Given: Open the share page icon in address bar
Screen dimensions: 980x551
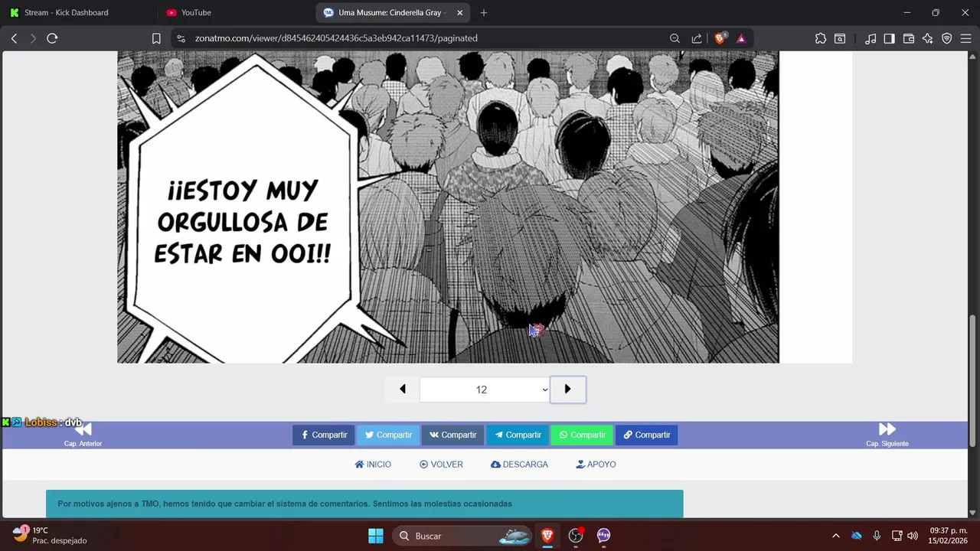Looking at the screenshot, I should (697, 38).
